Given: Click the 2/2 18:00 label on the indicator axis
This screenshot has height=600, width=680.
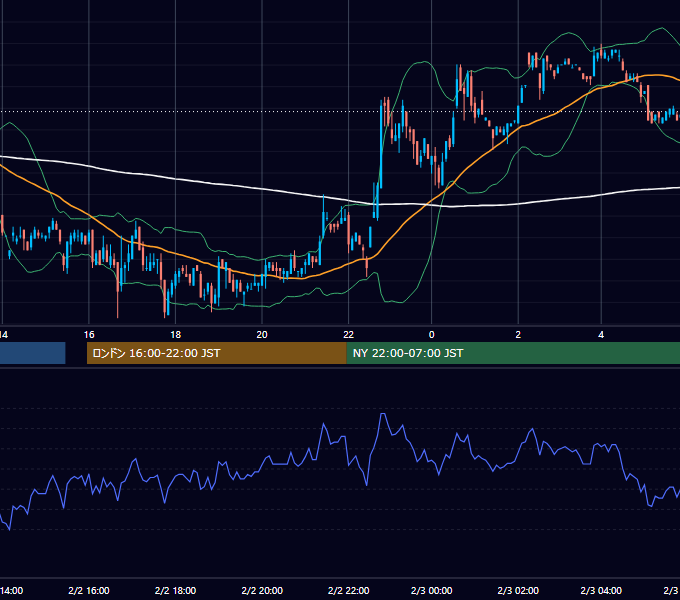Looking at the screenshot, I should click(175, 590).
